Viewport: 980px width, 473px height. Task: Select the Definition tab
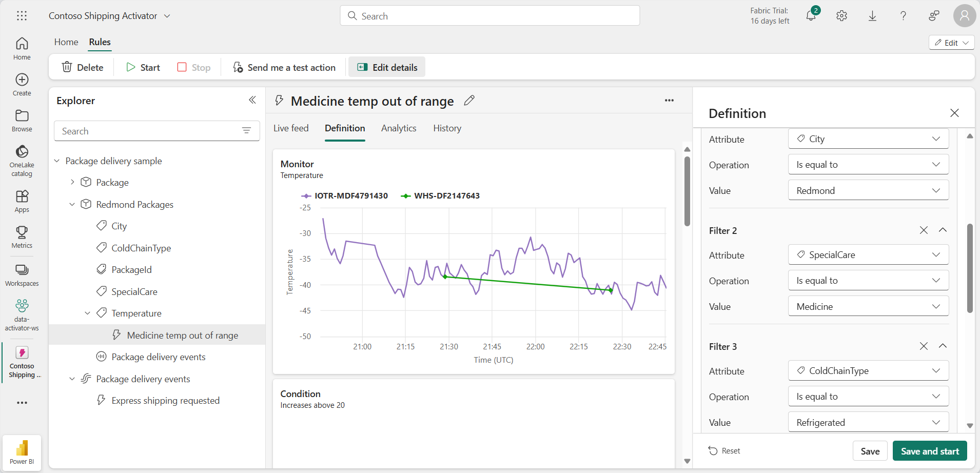click(x=345, y=128)
